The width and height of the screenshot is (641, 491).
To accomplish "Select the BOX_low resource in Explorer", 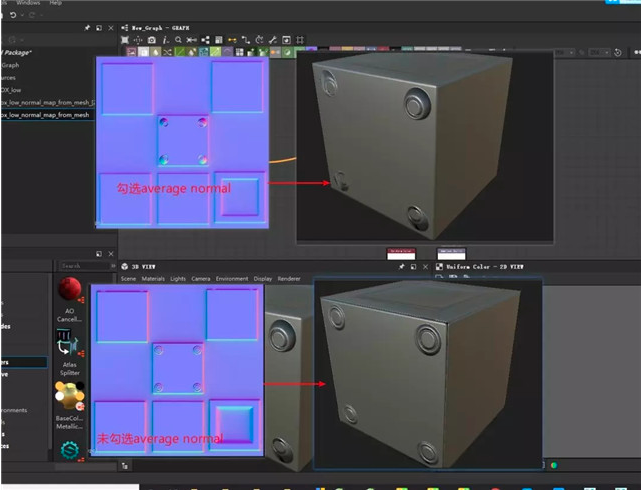I will point(11,90).
